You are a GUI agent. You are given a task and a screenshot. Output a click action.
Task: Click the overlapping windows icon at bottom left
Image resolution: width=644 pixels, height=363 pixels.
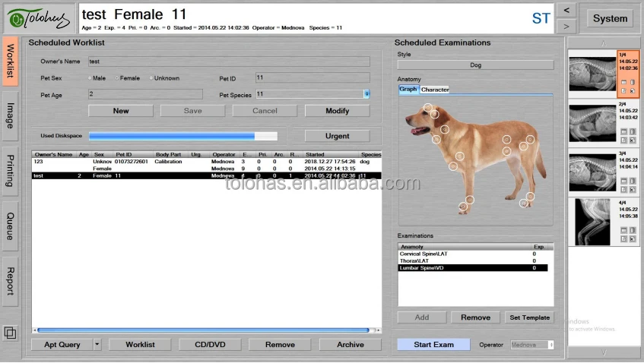point(11,333)
